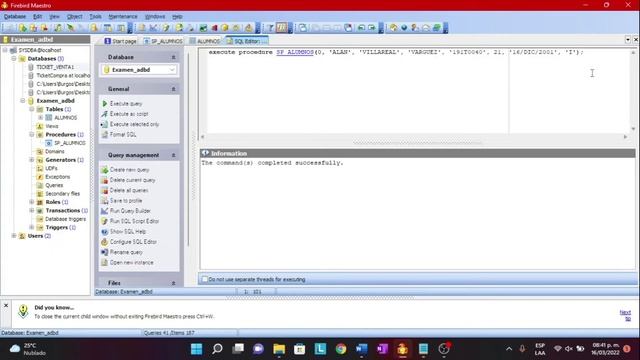Collapse the Files panel section
The height and width of the screenshot is (360, 640).
click(x=173, y=283)
